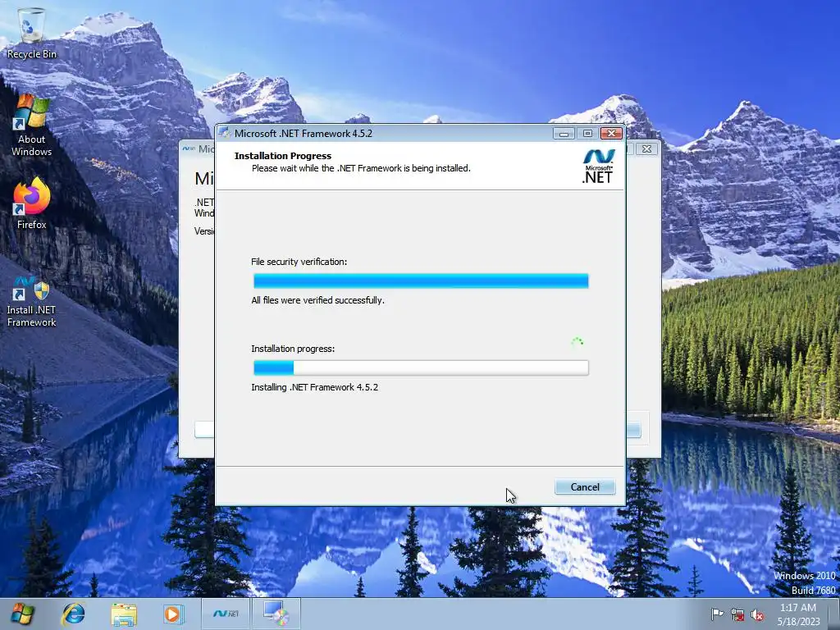
Task: Open the network status tray icon
Action: pos(737,614)
